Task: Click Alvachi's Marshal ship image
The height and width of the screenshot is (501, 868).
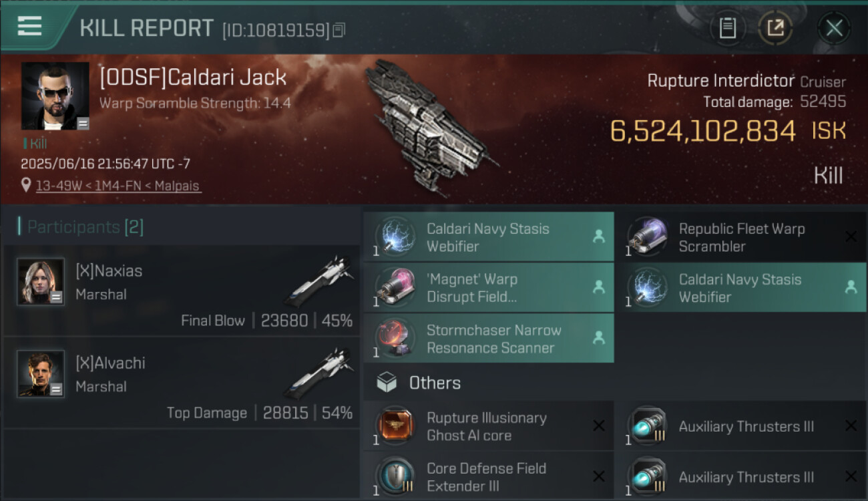Action: (x=319, y=373)
